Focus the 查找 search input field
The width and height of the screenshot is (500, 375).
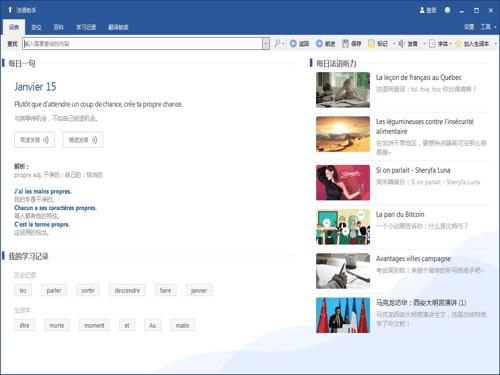pyautogui.click(x=143, y=44)
